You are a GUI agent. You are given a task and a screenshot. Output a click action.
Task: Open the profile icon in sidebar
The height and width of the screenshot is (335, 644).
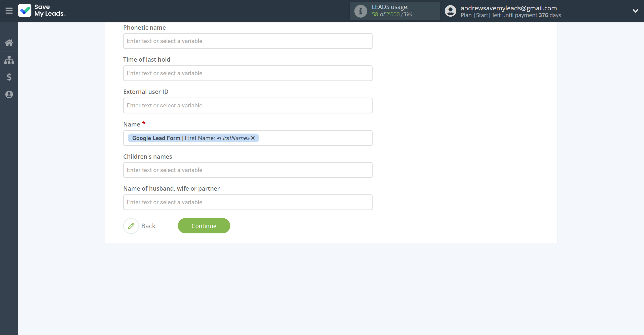(9, 95)
